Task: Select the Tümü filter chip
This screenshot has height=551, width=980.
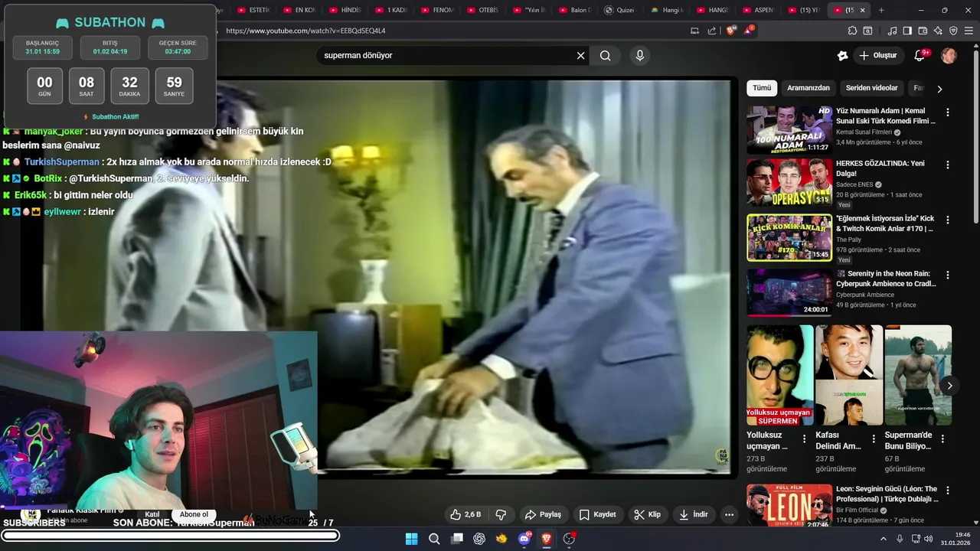Action: (x=762, y=88)
